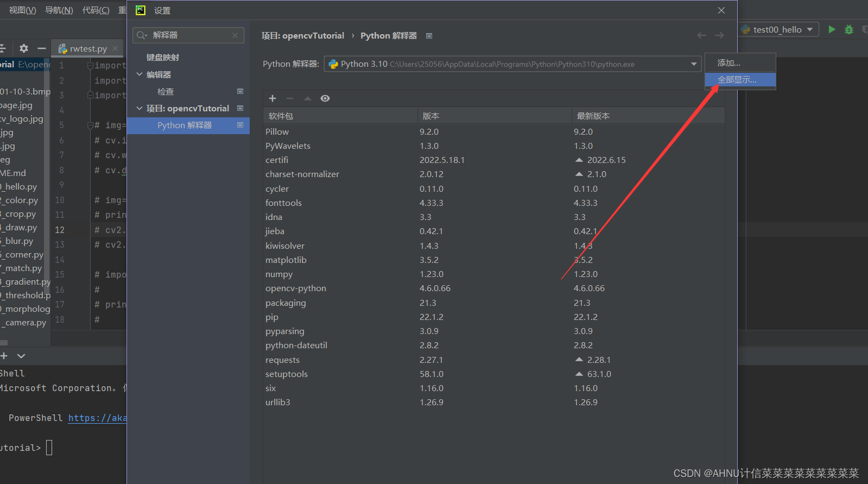The height and width of the screenshot is (484, 868).
Task: Select 检查 under editor settings
Action: [x=166, y=91]
